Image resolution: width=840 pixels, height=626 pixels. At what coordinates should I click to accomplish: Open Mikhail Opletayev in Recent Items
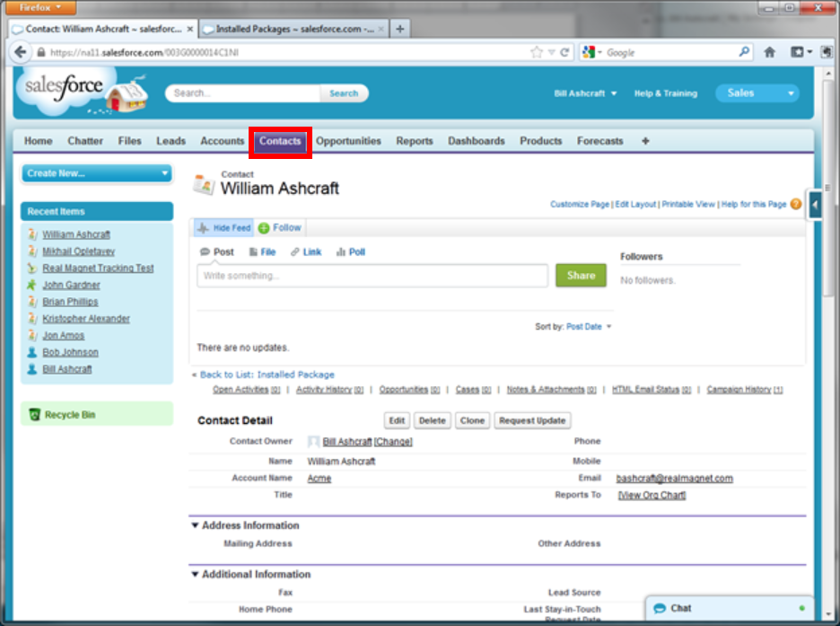79,251
